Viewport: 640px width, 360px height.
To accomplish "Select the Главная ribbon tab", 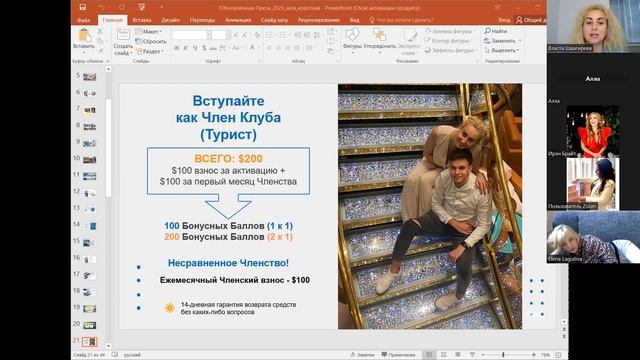I will coord(112,20).
